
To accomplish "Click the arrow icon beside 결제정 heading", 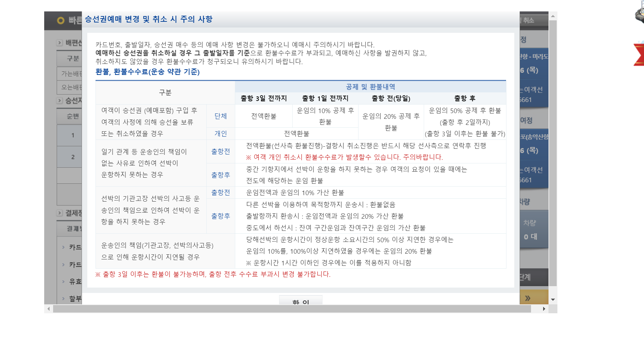I will pos(60,213).
